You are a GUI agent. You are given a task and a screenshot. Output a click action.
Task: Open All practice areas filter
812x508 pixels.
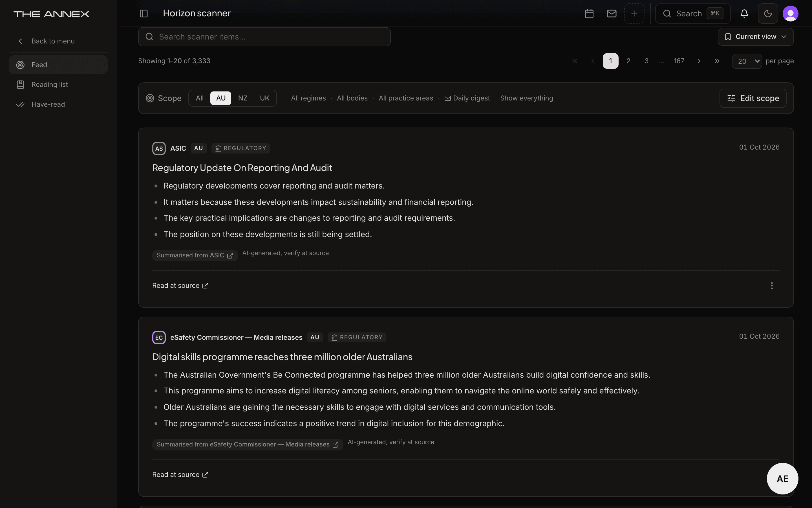406,98
